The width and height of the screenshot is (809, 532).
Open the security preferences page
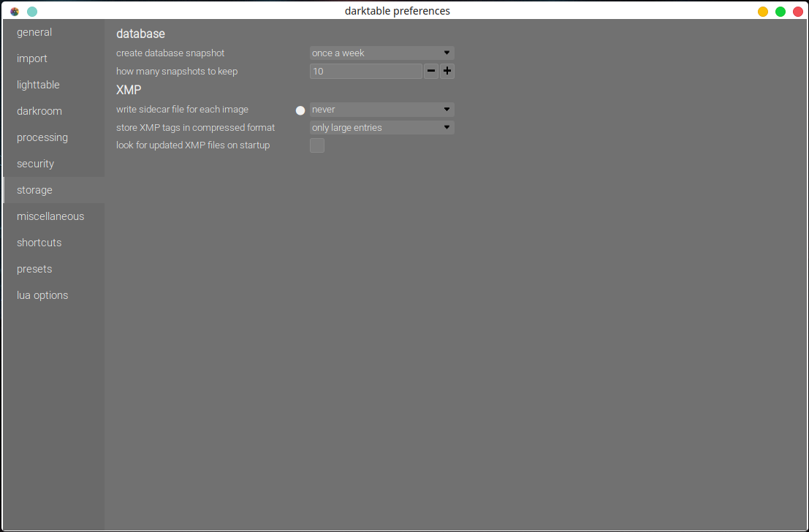point(35,164)
